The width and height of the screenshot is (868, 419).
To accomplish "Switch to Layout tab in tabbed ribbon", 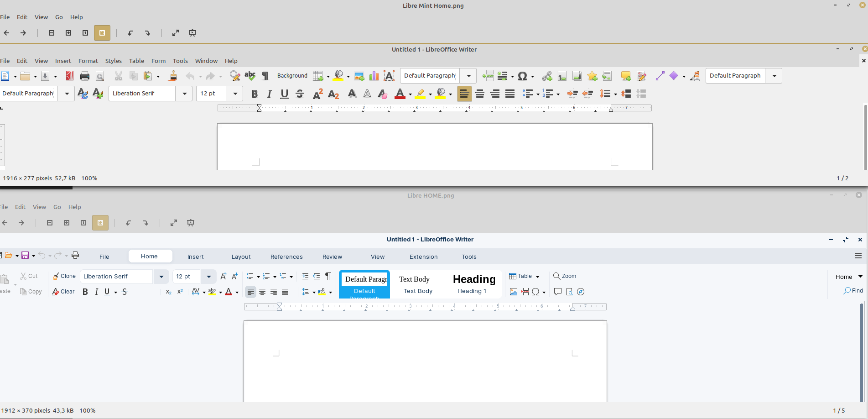I will point(241,257).
